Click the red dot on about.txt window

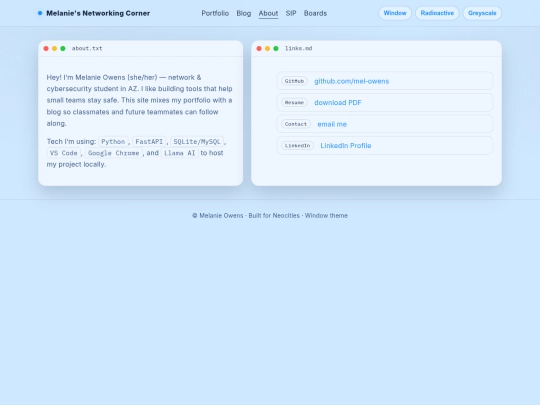46,49
